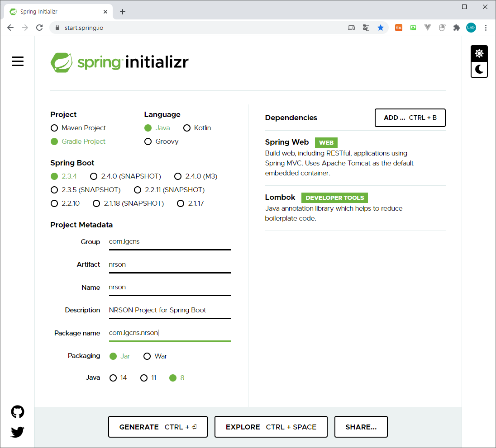Click the EXPLORE button
The width and height of the screenshot is (496, 448).
tap(271, 427)
